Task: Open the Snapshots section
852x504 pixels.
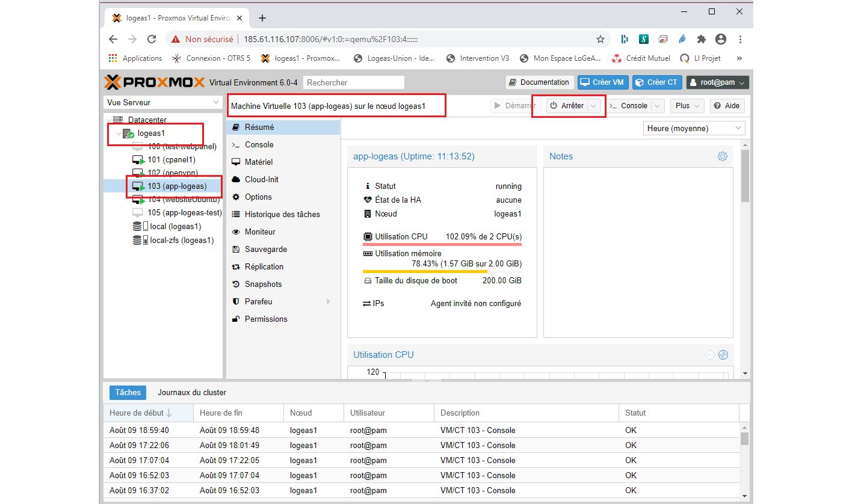Action: 263,284
